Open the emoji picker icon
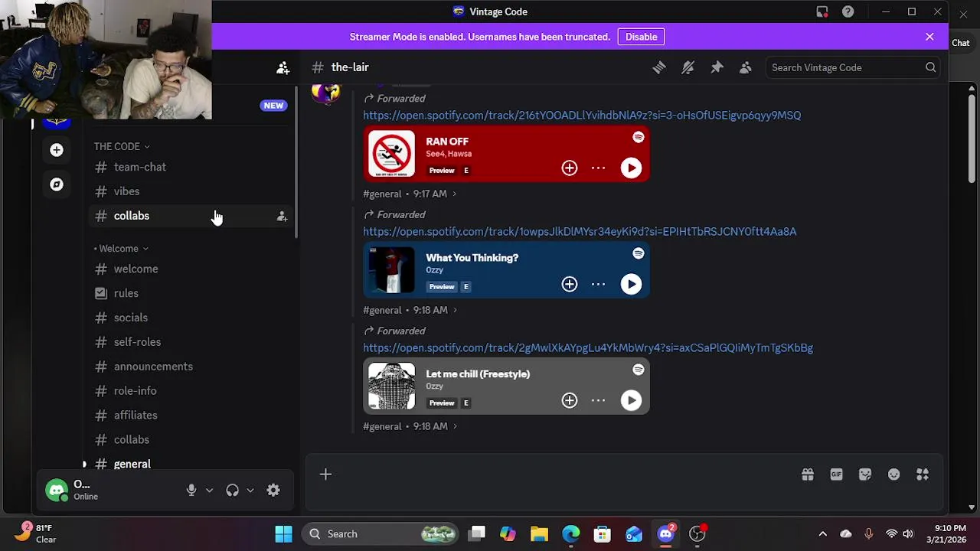The image size is (980, 551). pos(893,474)
